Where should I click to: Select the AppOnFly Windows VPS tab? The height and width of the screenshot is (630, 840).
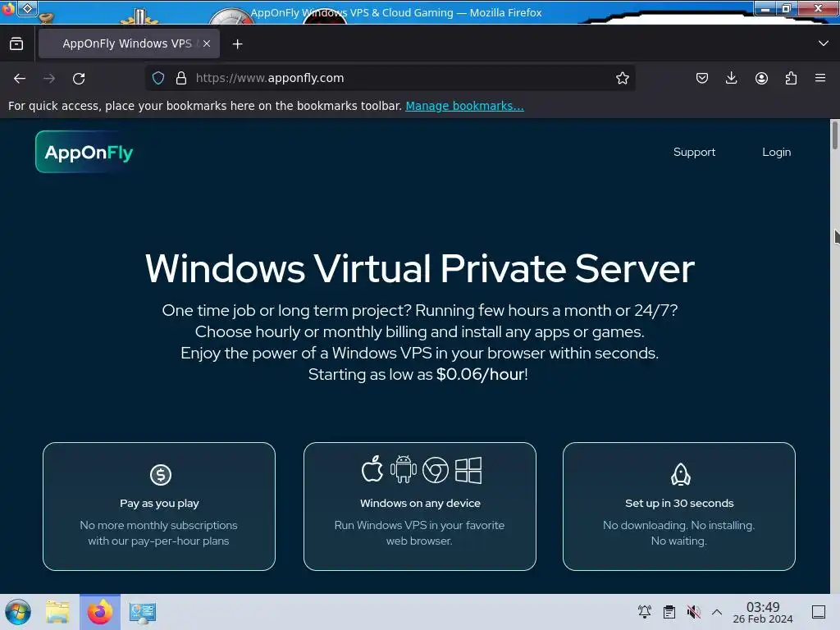pos(129,43)
